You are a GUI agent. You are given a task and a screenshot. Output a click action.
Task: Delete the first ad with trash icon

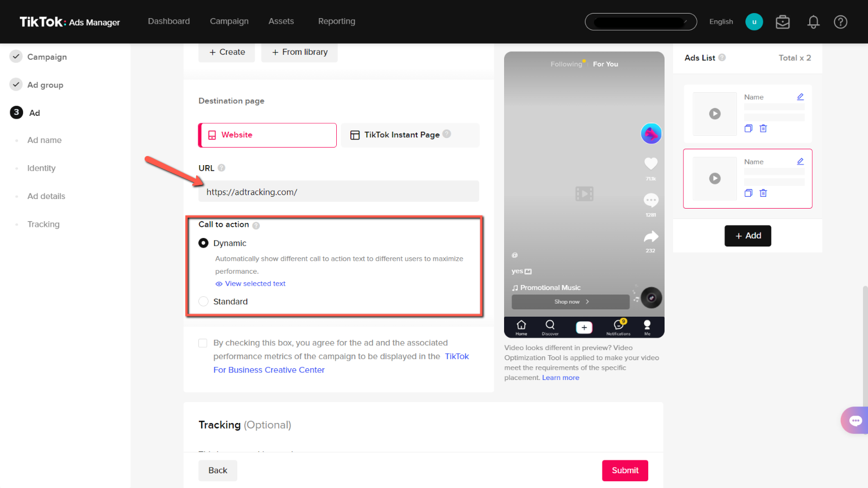click(x=763, y=128)
